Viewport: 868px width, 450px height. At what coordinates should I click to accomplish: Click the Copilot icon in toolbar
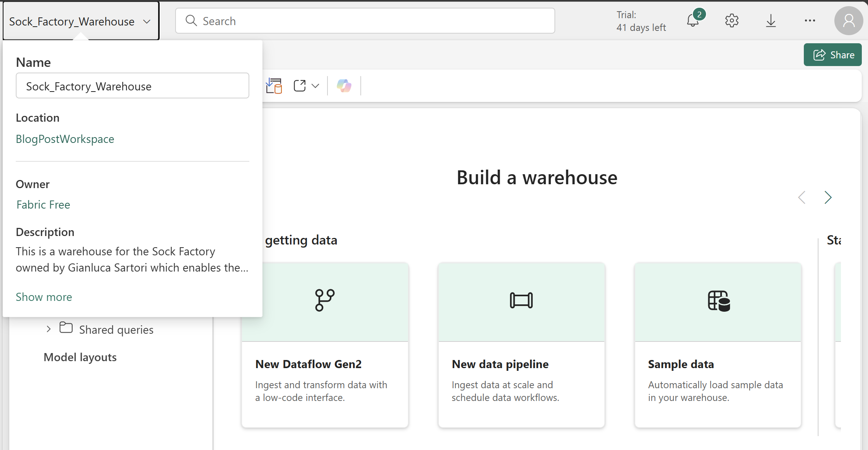344,85
